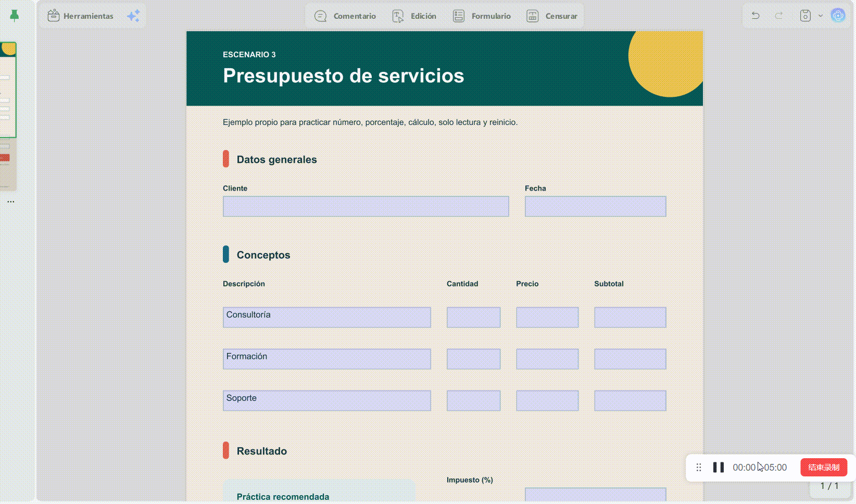Switch to Comentario mode
Viewport: 856px width, 504px height.
(x=345, y=16)
